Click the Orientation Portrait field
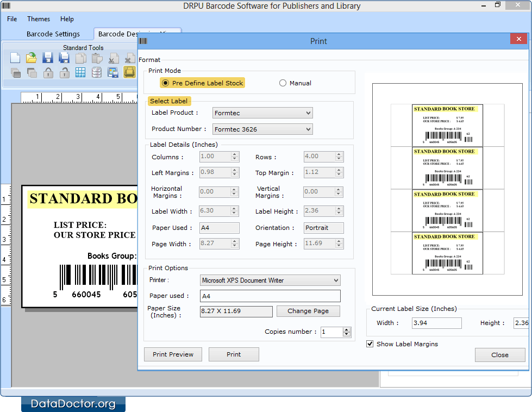Image resolution: width=532 pixels, height=412 pixels. click(324, 228)
